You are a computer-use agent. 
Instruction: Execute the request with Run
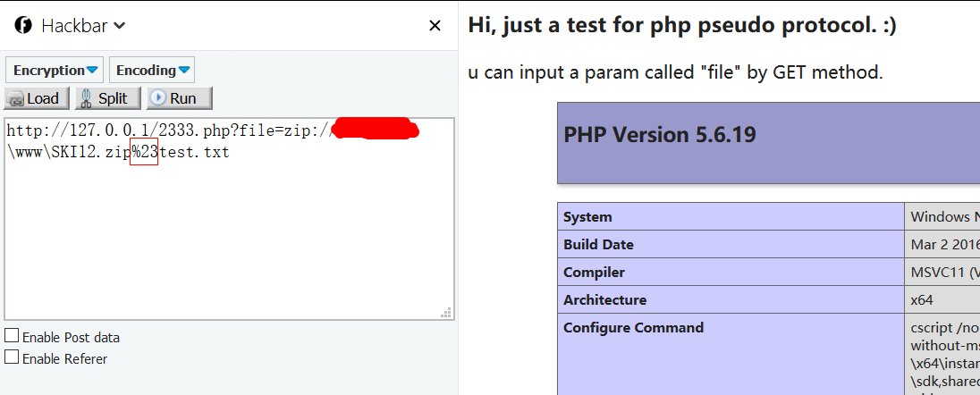click(x=179, y=98)
